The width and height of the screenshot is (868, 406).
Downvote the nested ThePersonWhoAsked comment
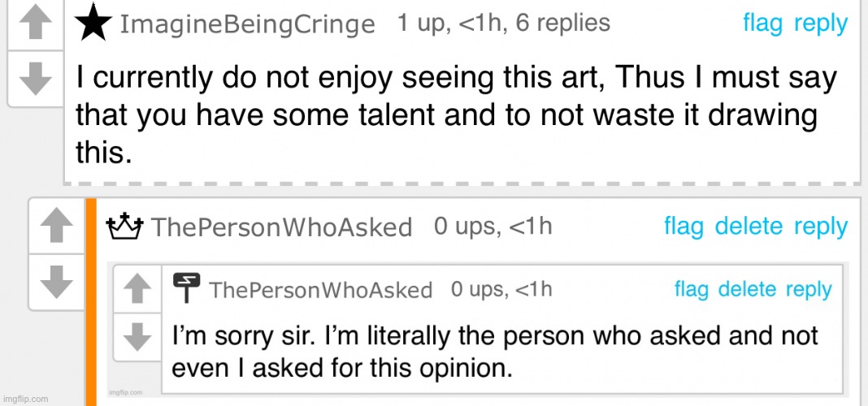click(139, 335)
